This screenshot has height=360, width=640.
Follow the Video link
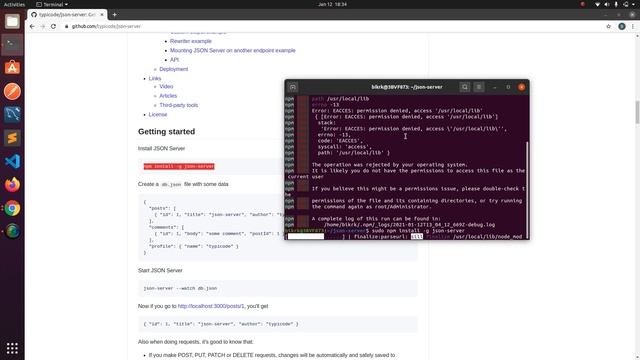(x=166, y=87)
